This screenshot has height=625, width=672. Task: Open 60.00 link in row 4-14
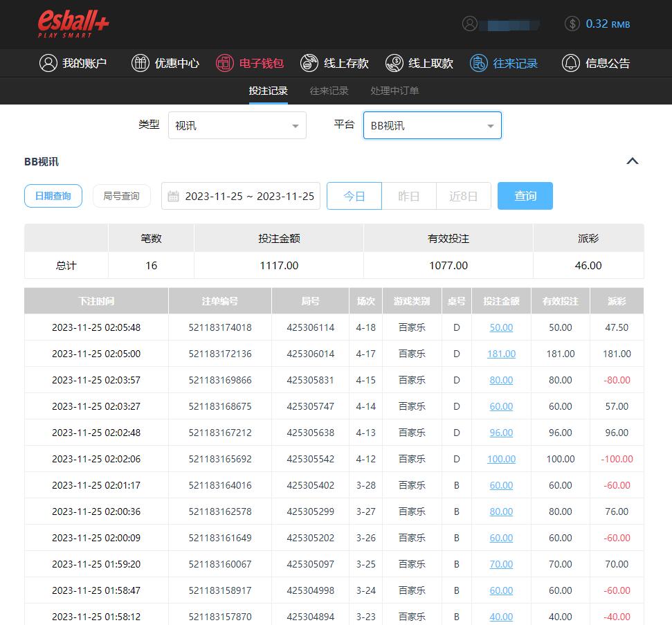click(501, 406)
